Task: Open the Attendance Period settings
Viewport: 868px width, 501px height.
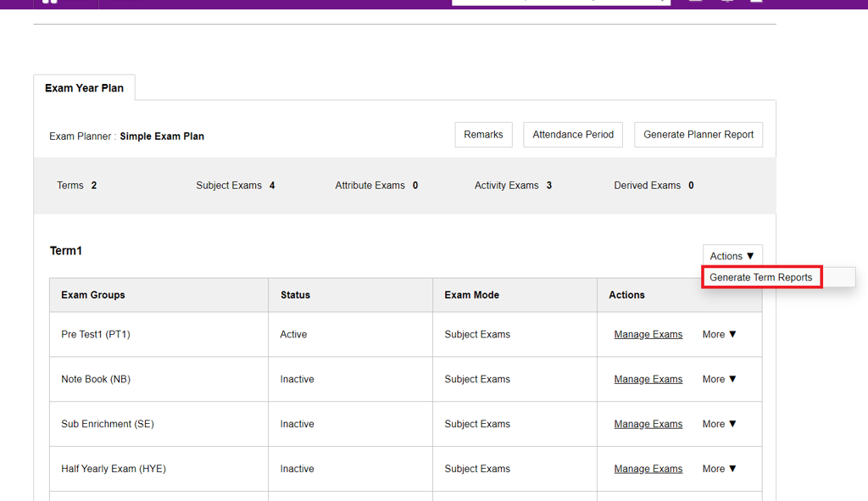Action: point(573,135)
